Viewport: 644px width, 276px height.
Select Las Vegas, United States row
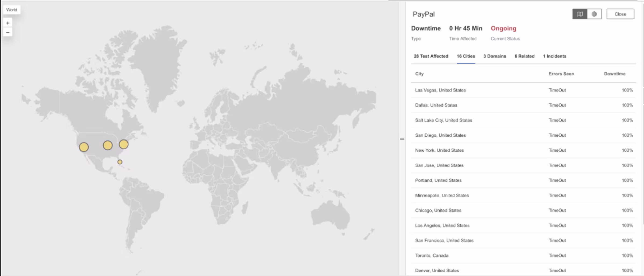524,90
